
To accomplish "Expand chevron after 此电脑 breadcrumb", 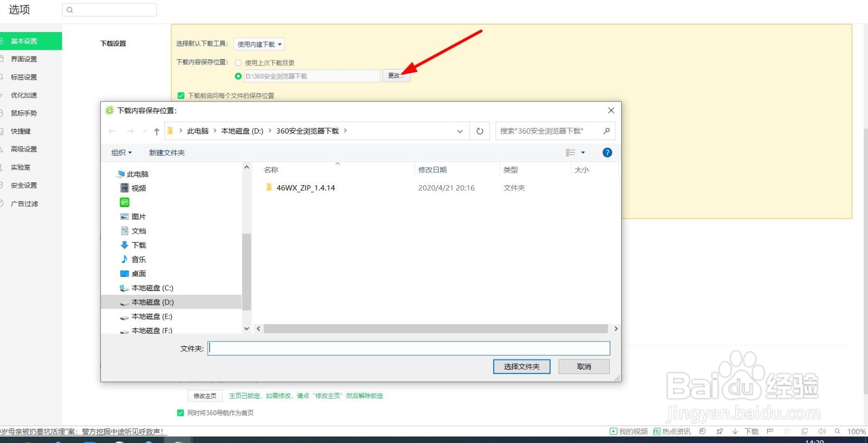I will (x=215, y=131).
